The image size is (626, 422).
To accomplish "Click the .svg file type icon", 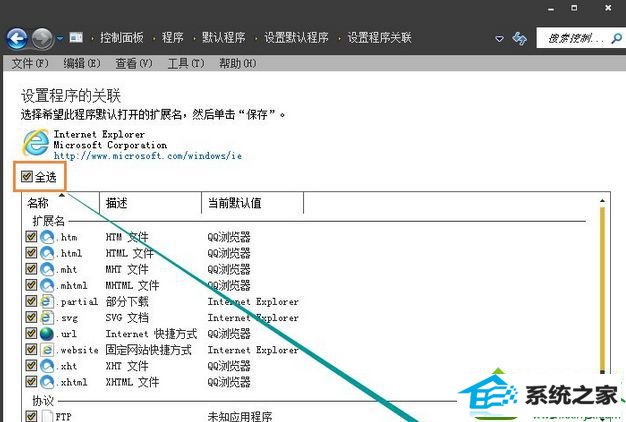I will [x=47, y=317].
